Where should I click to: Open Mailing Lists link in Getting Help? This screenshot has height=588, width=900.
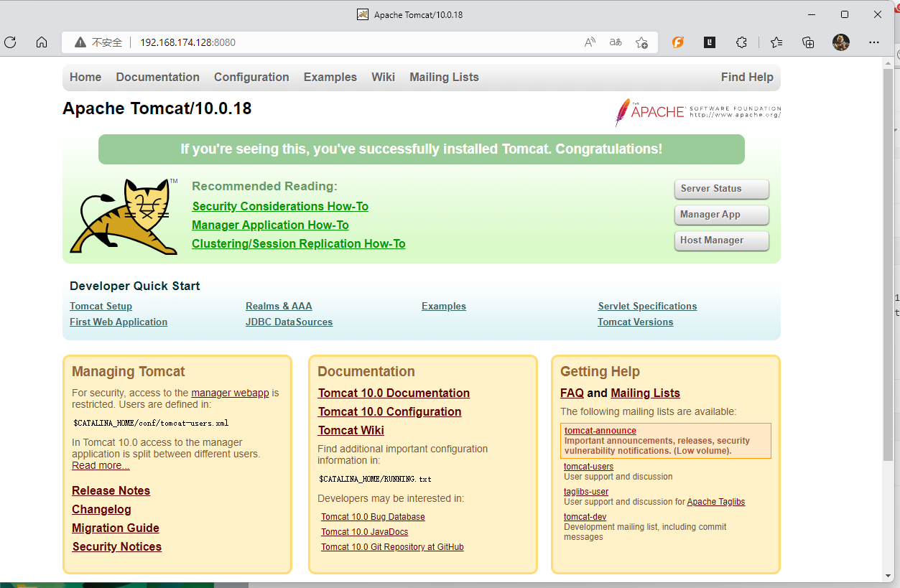[x=645, y=393]
